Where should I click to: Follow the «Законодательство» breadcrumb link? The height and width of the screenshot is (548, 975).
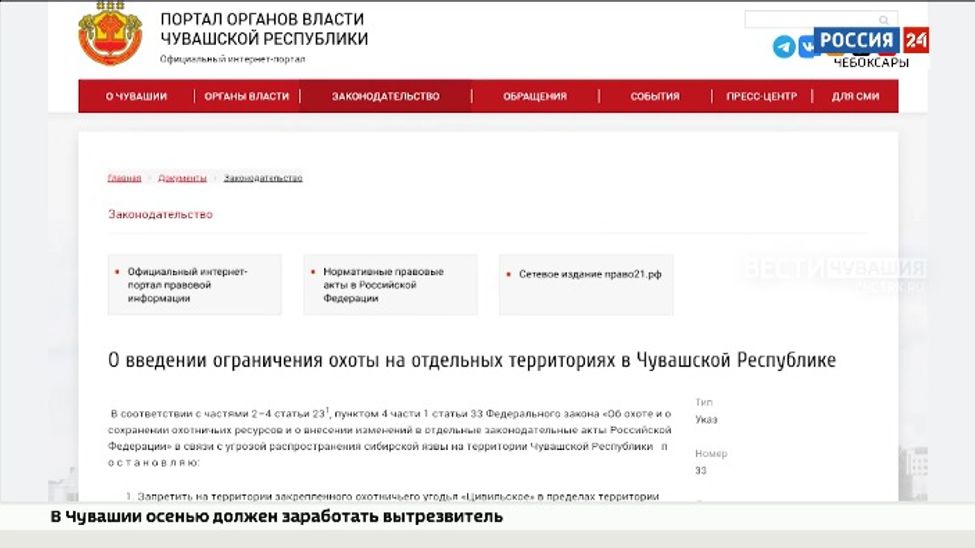tap(263, 178)
